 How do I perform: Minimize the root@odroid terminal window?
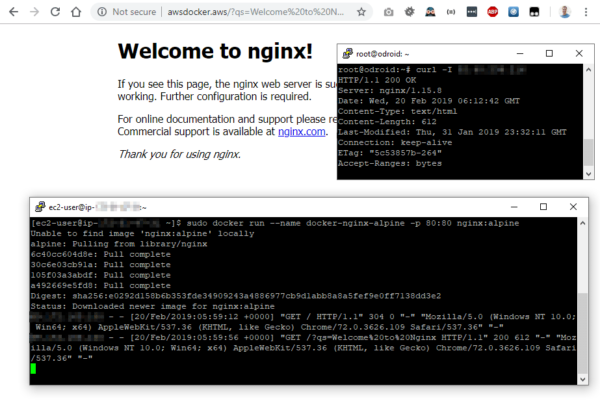[520, 54]
